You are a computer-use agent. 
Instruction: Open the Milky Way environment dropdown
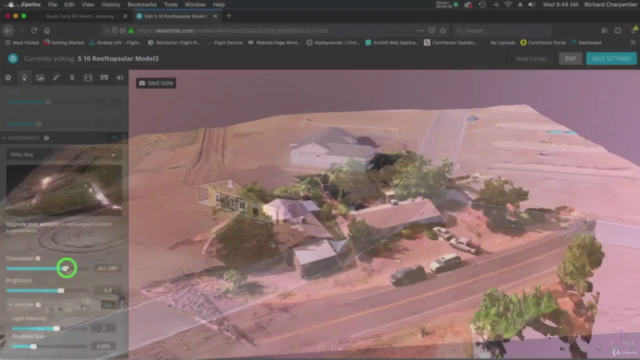(63, 155)
